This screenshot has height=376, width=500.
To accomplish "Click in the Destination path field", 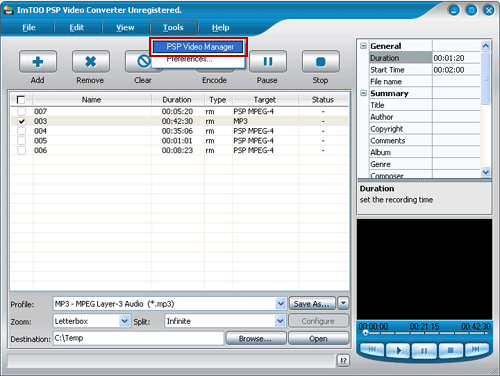I will coord(138,338).
